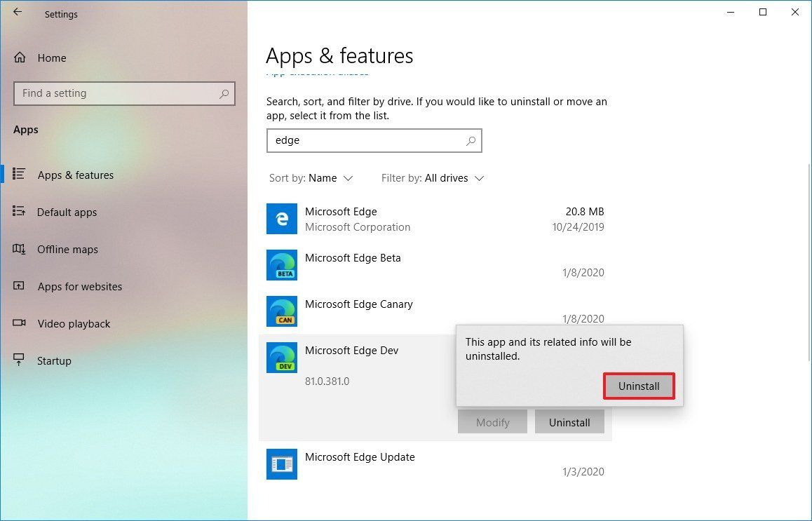The height and width of the screenshot is (521, 812).
Task: Minimize the Settings window
Action: tap(731, 12)
